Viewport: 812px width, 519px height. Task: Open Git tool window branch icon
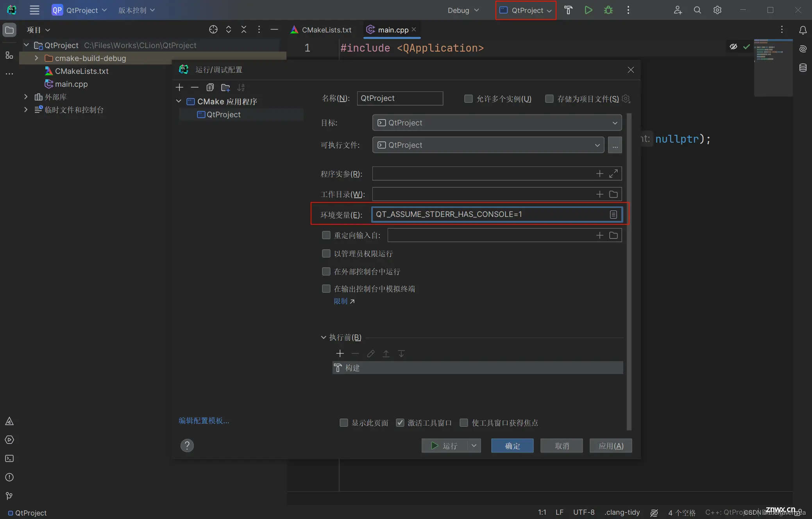tap(9, 496)
